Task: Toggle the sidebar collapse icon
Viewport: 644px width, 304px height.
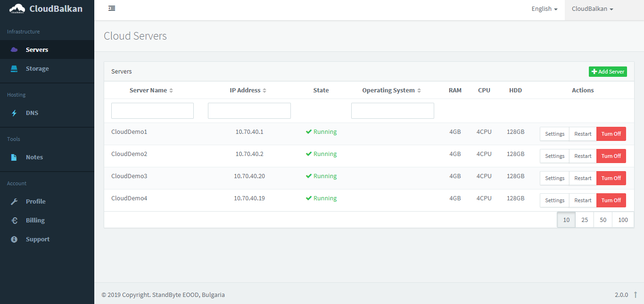Action: click(x=112, y=8)
